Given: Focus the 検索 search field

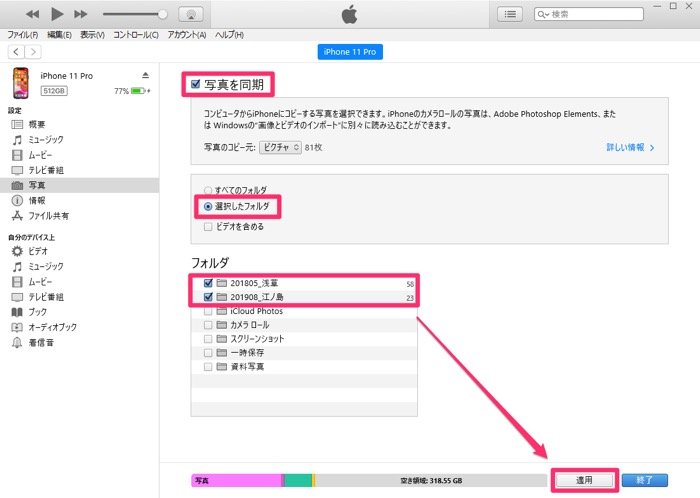Looking at the screenshot, I should pos(589,14).
